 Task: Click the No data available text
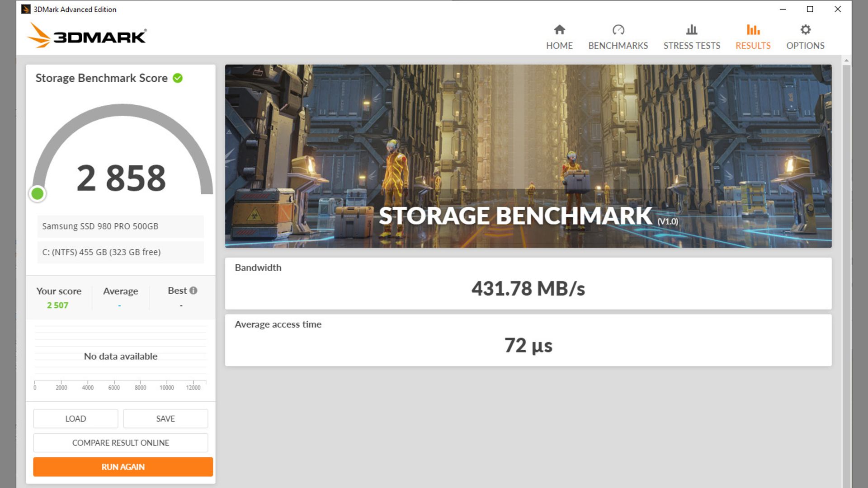click(x=121, y=357)
